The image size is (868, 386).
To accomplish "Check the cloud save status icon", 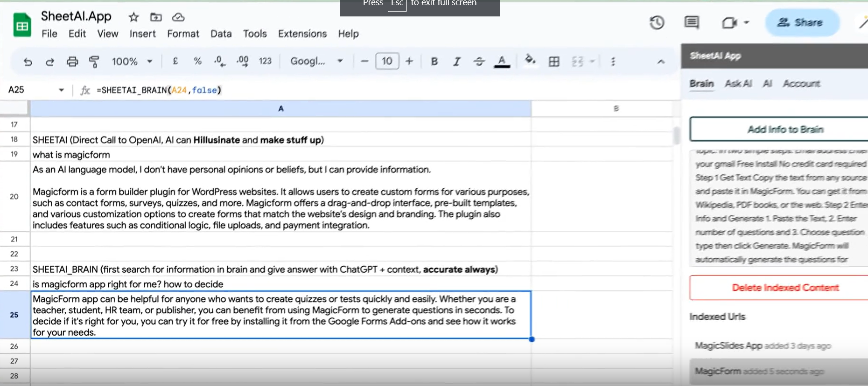I will tap(178, 17).
